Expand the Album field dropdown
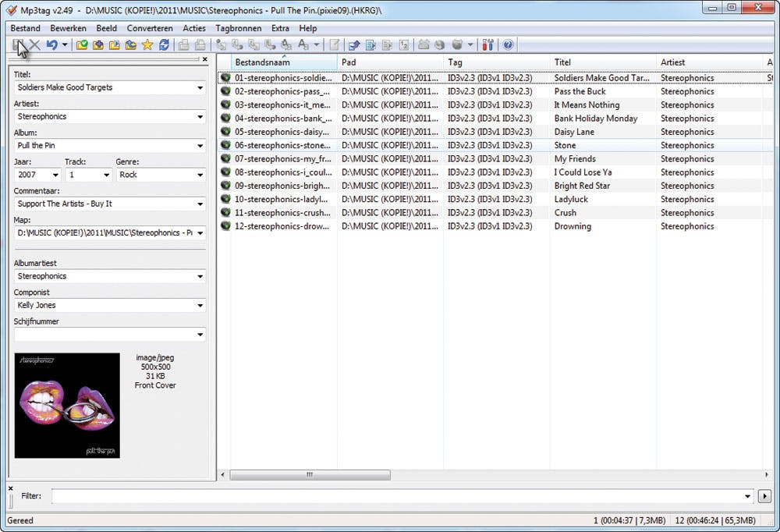780x532 pixels. [x=200, y=146]
